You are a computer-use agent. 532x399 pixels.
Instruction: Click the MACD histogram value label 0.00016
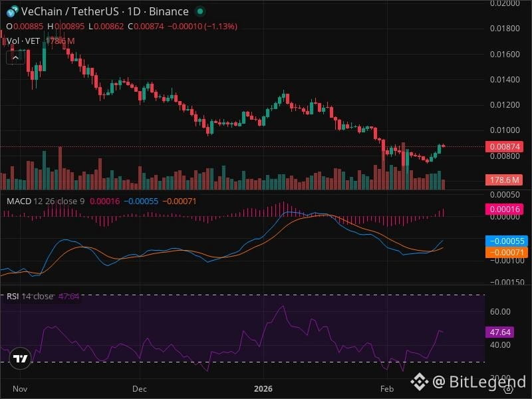click(505, 209)
